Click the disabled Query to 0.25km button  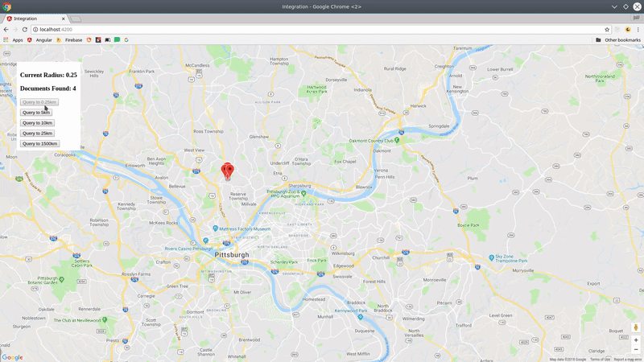tap(39, 102)
